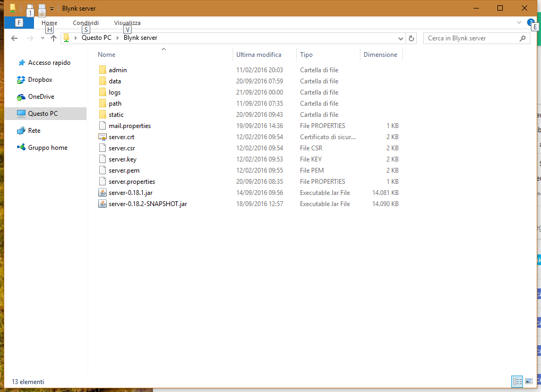This screenshot has width=541, height=392.
Task: Select the path folder icon
Action: [x=102, y=103]
